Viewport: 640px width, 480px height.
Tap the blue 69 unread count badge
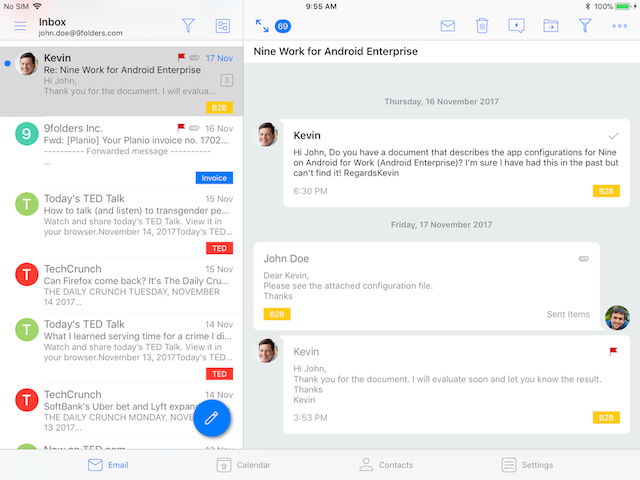coord(283,27)
